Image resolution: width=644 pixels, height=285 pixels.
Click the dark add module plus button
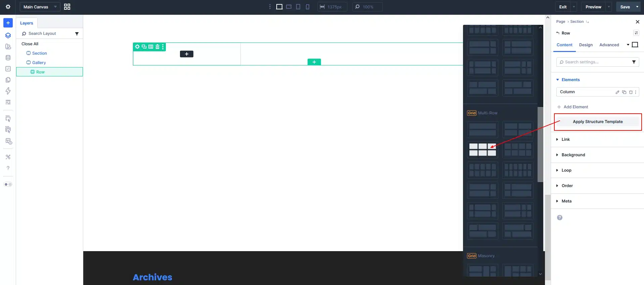[187, 54]
